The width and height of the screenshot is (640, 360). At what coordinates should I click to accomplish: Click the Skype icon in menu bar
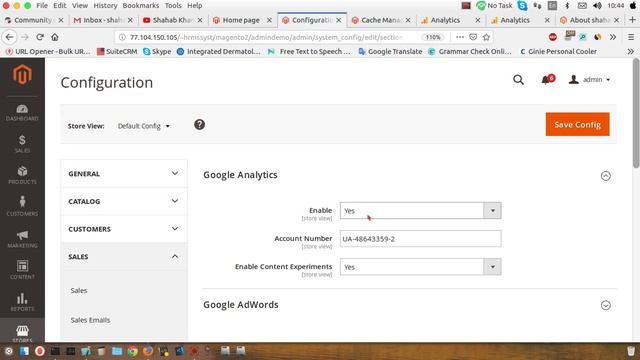pos(522,6)
